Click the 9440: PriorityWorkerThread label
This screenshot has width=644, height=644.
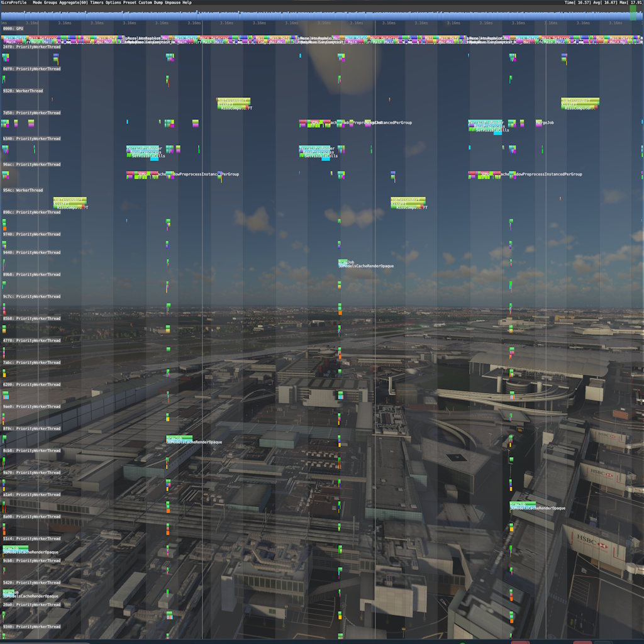[31, 253]
